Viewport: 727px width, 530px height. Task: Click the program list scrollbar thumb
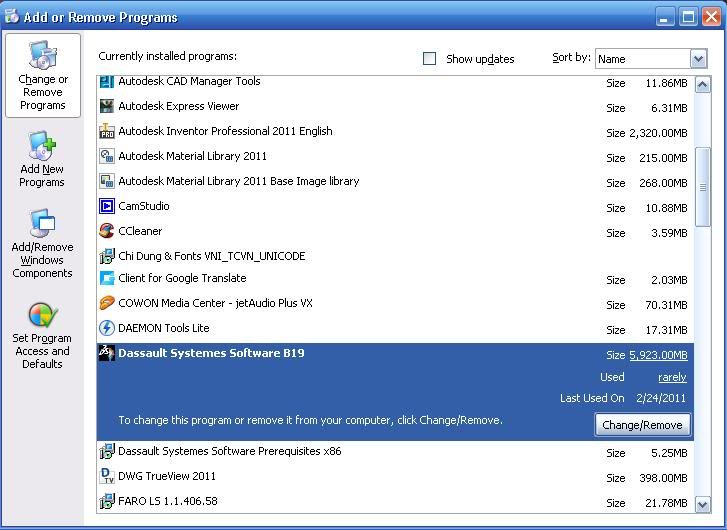pyautogui.click(x=703, y=187)
